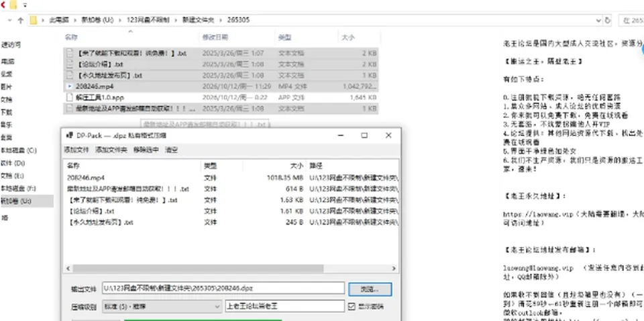Select the 1.63 KB file row in DP-Pack
This screenshot has width=644, height=321.
pyautogui.click(x=231, y=200)
